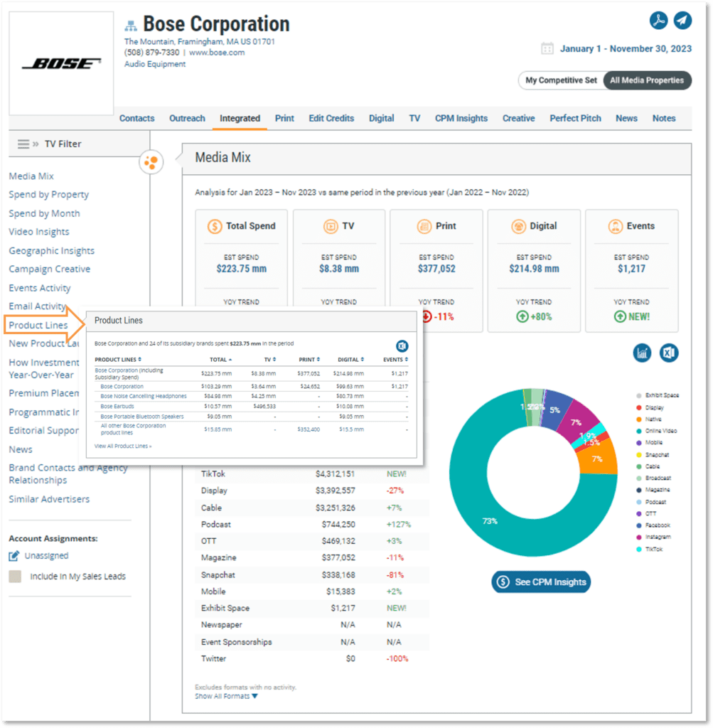This screenshot has height=728, width=713.
Task: Click the paper plane send icon
Action: 682,21
